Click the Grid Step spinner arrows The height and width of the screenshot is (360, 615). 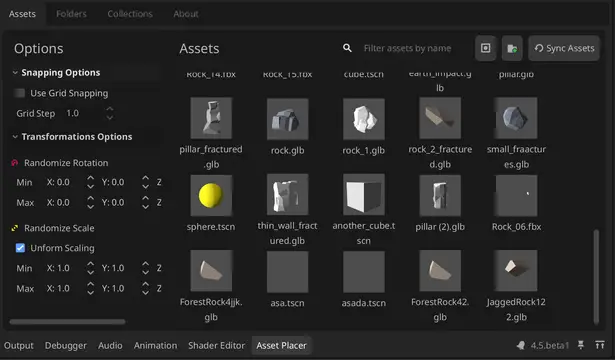(x=110, y=113)
